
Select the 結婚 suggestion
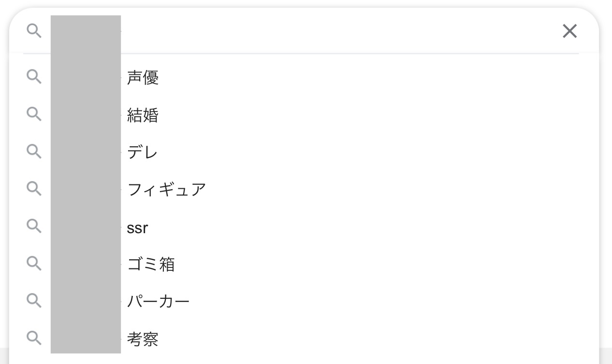coord(304,114)
